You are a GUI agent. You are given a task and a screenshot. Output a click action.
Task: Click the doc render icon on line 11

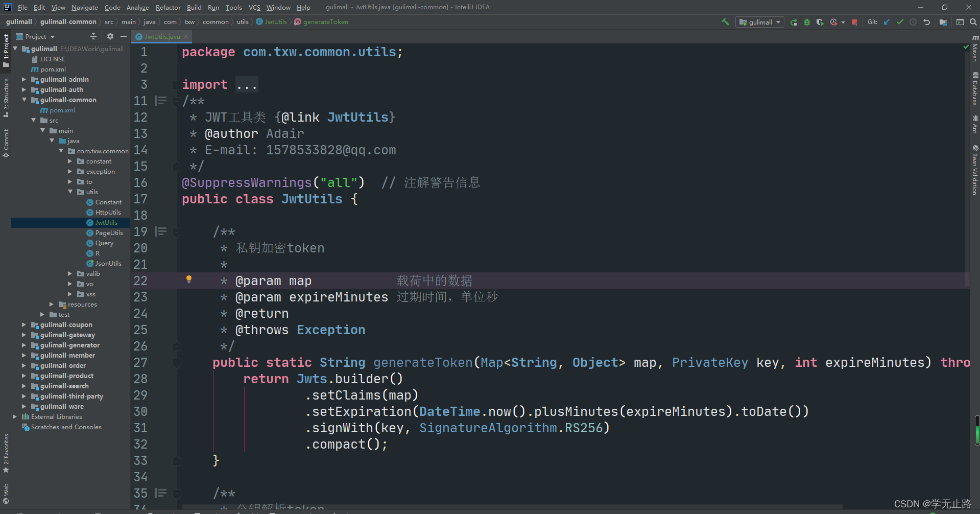tap(161, 101)
